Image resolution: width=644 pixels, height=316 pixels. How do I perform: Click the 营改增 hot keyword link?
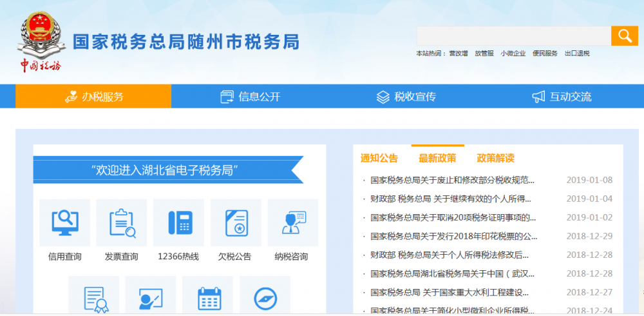458,54
